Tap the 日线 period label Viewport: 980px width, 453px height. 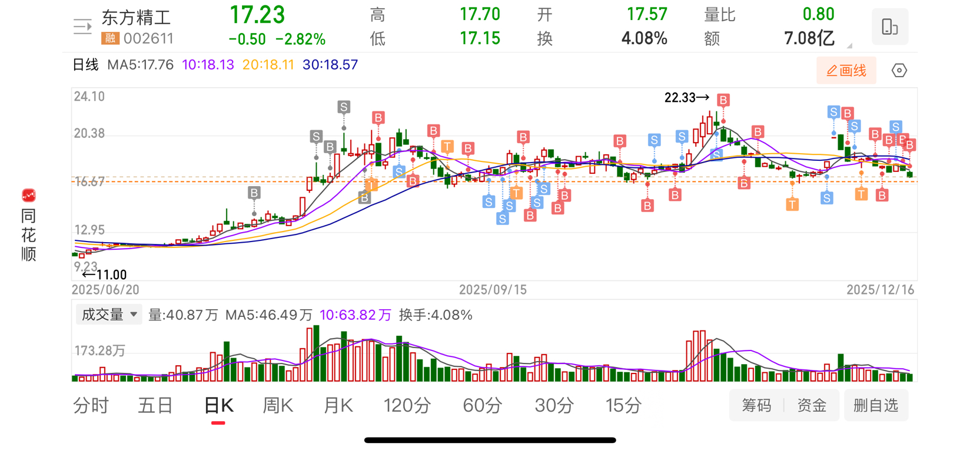point(85,65)
